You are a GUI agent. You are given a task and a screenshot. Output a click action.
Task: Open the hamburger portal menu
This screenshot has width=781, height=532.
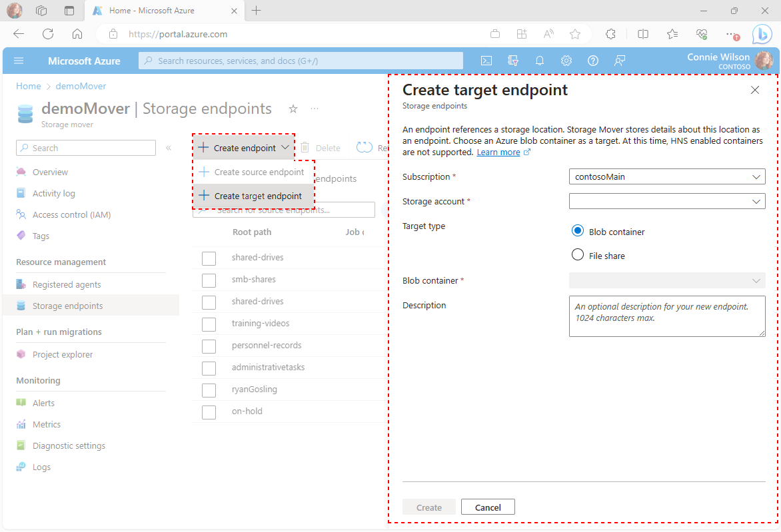point(19,61)
